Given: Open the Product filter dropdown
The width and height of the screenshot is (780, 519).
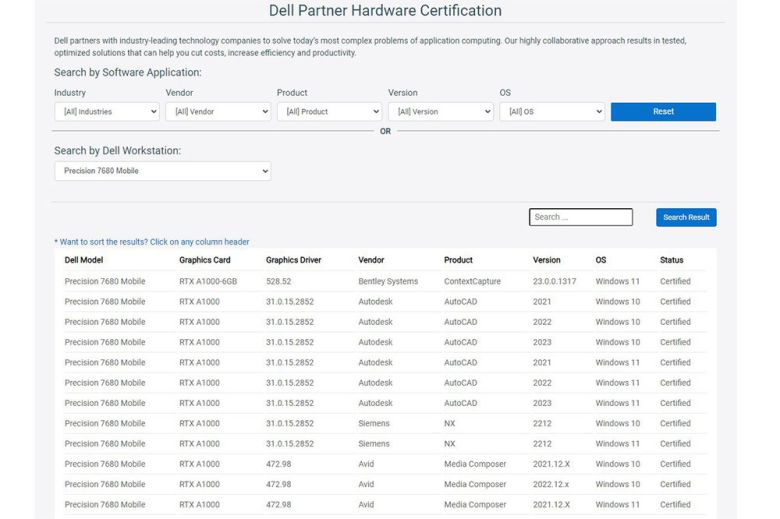Looking at the screenshot, I should click(x=329, y=112).
